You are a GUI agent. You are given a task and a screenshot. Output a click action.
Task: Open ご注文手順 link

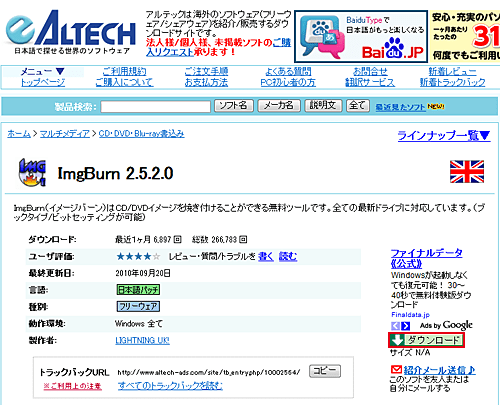(206, 71)
